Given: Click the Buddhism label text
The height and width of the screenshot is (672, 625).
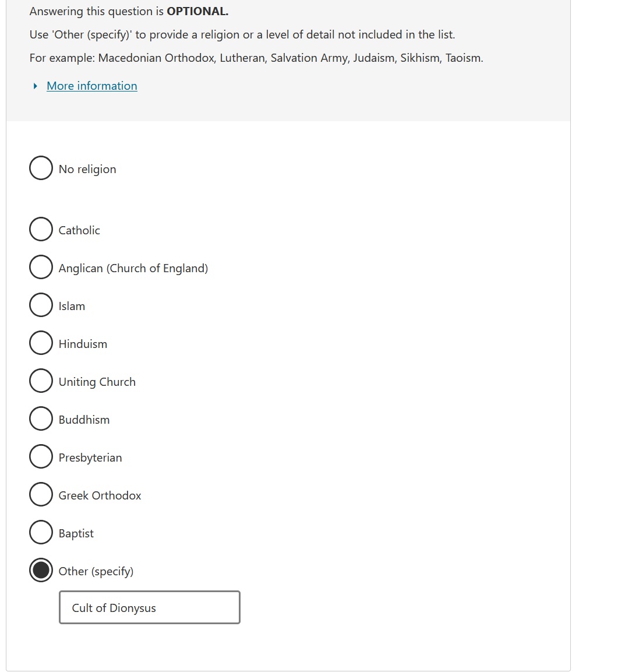Looking at the screenshot, I should [x=84, y=420].
